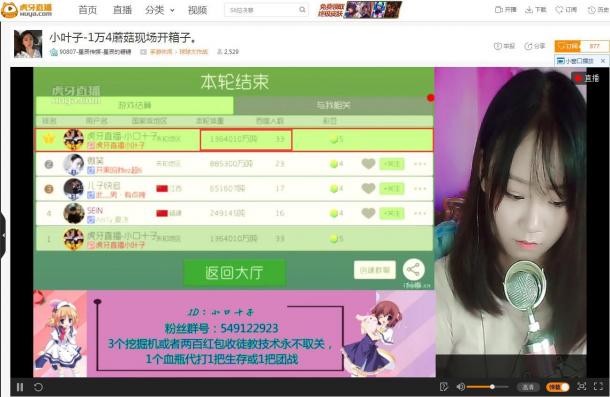The height and width of the screenshot is (397, 610).
Task: Click the refresh stream icon
Action: tap(38, 387)
